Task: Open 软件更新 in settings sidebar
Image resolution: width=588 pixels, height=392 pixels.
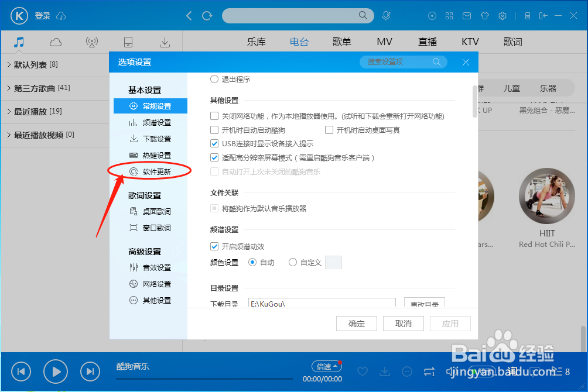Action: click(151, 171)
